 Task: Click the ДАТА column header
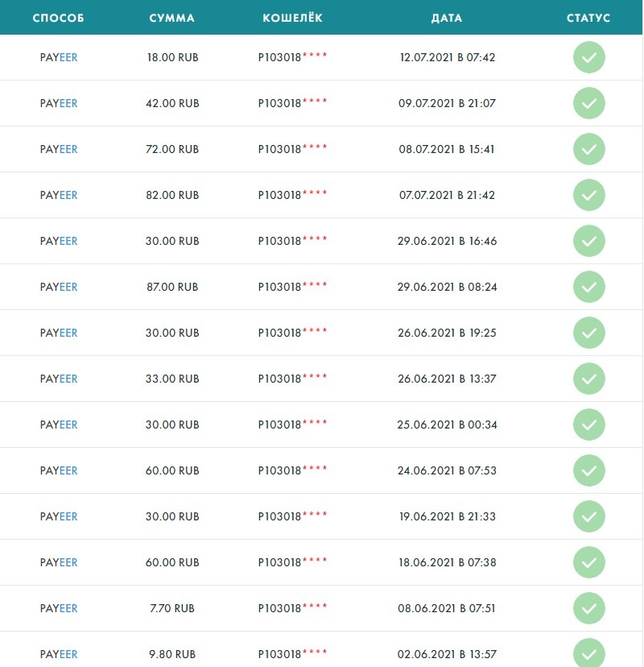coord(447,18)
